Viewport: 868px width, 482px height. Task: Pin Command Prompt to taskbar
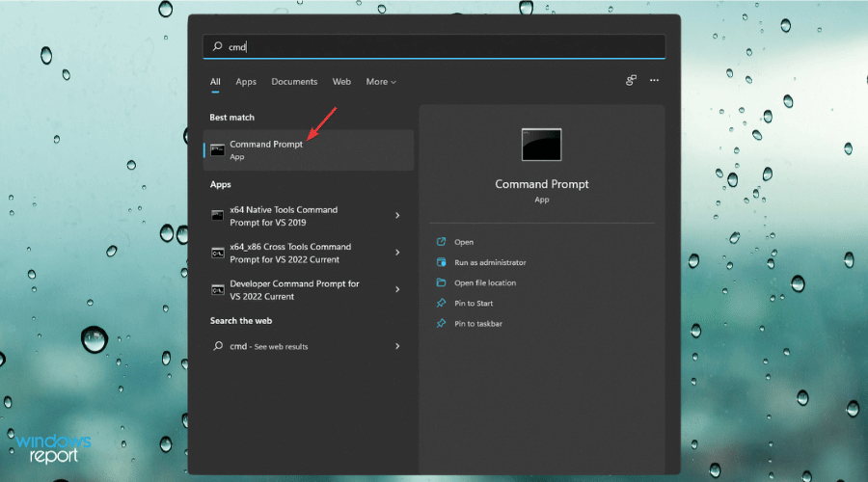point(477,324)
